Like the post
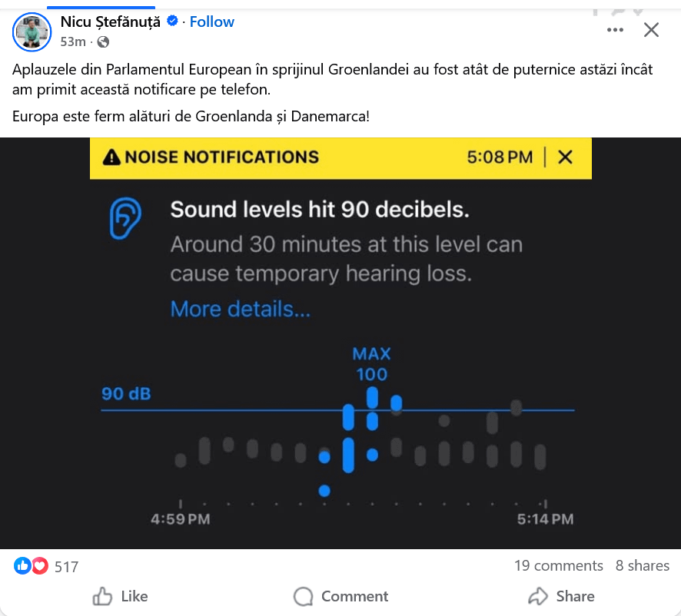 120,596
